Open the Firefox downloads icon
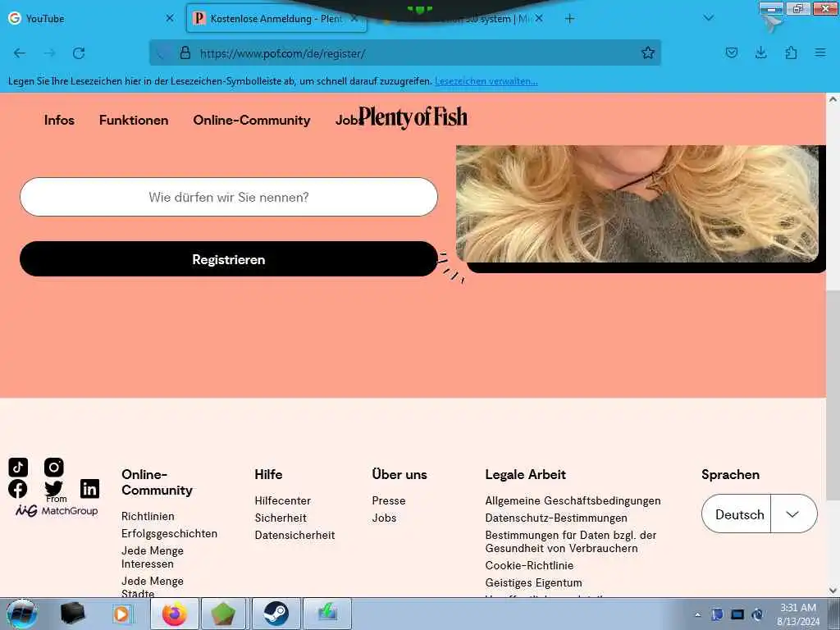840x630 pixels. tap(760, 52)
